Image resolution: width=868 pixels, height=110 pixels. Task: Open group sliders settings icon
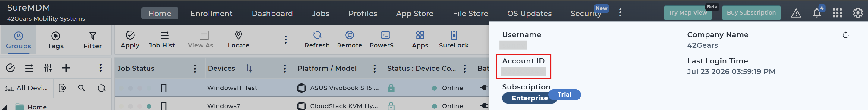pos(48,68)
